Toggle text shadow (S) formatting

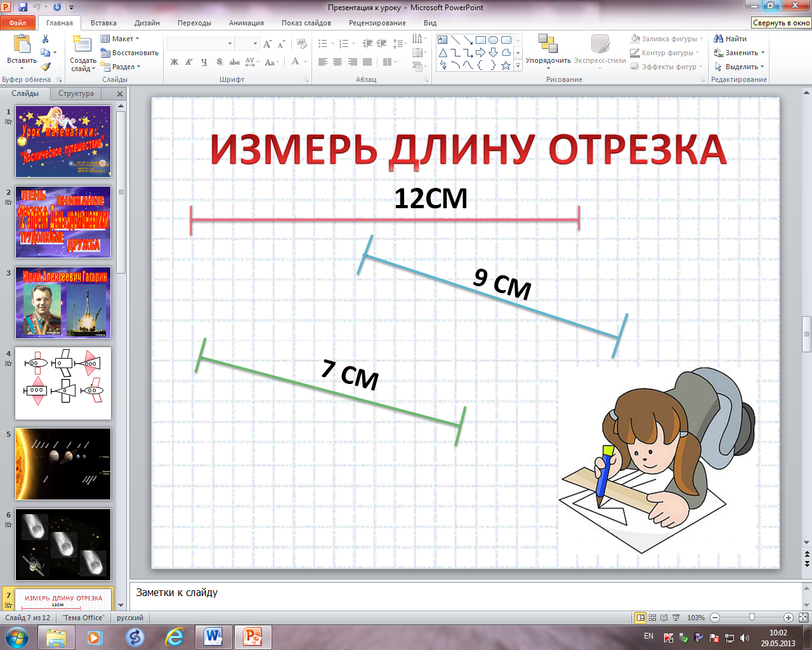coord(219,62)
